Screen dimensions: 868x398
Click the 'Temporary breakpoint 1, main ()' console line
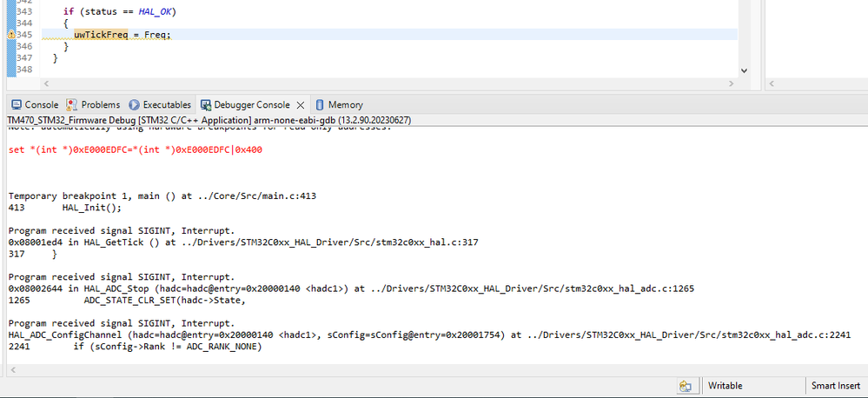(x=162, y=196)
